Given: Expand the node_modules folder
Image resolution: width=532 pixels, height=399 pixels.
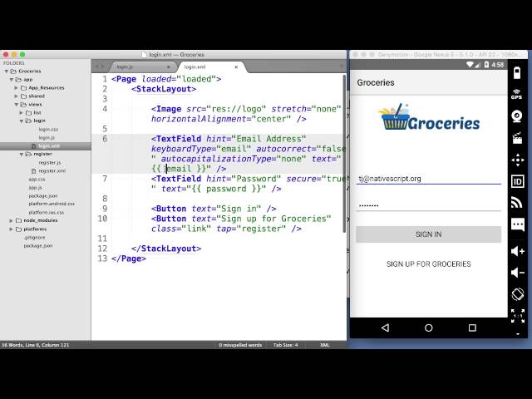Looking at the screenshot, I should [11, 220].
